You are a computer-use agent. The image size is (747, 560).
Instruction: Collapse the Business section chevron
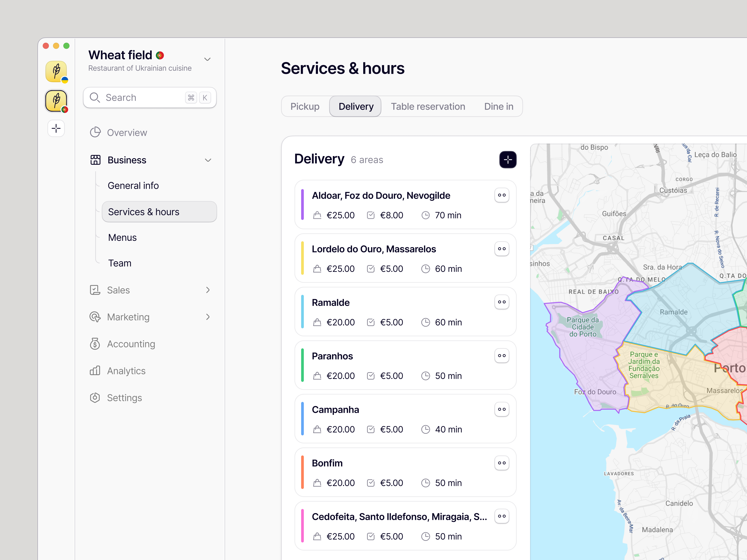[208, 160]
